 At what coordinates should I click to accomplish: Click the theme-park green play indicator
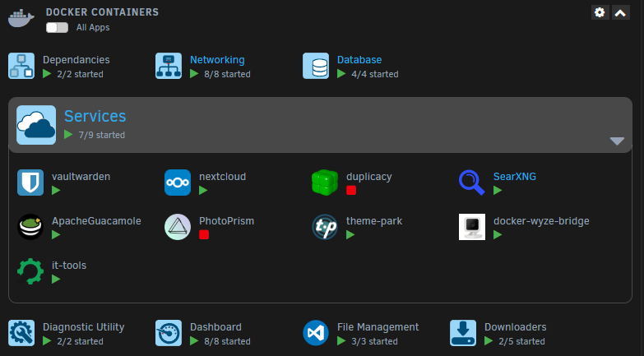point(350,234)
